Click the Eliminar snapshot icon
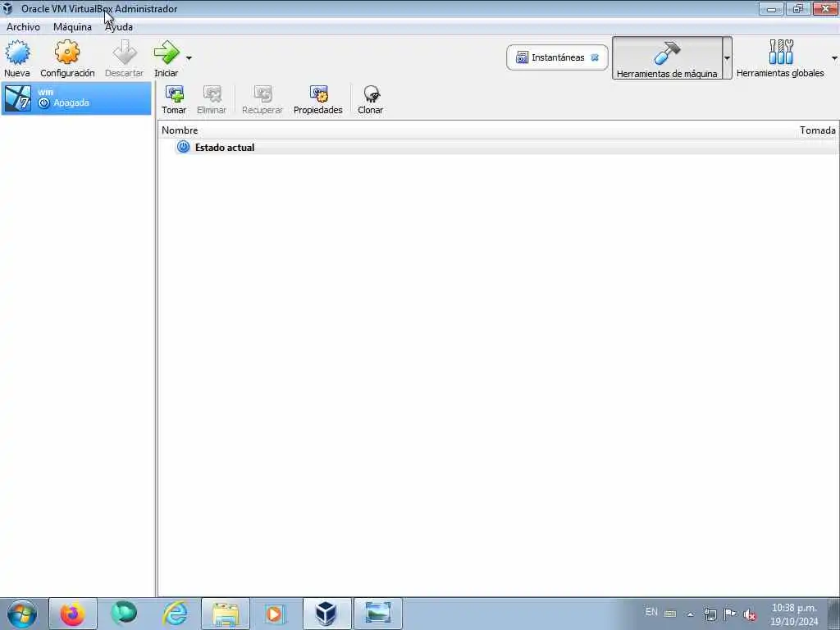Image resolution: width=840 pixels, height=630 pixels. click(212, 94)
